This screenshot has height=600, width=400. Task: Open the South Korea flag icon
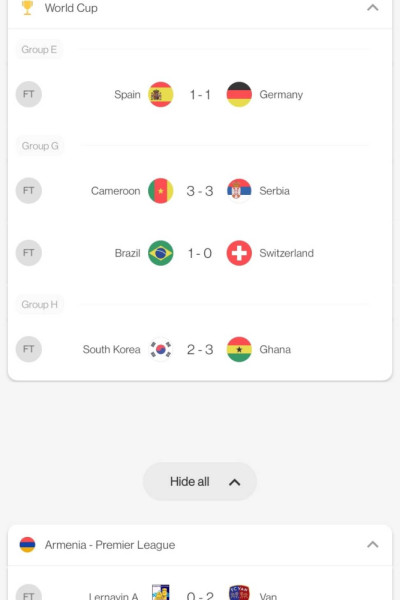coord(161,349)
